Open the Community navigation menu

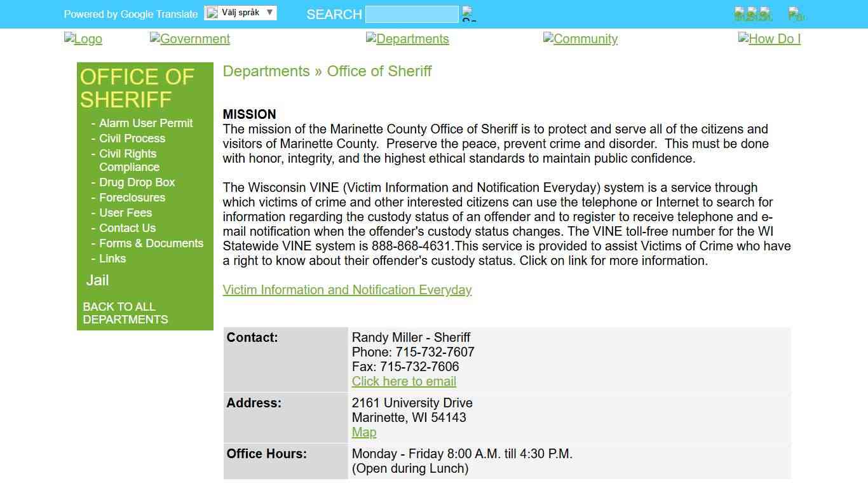(x=580, y=39)
